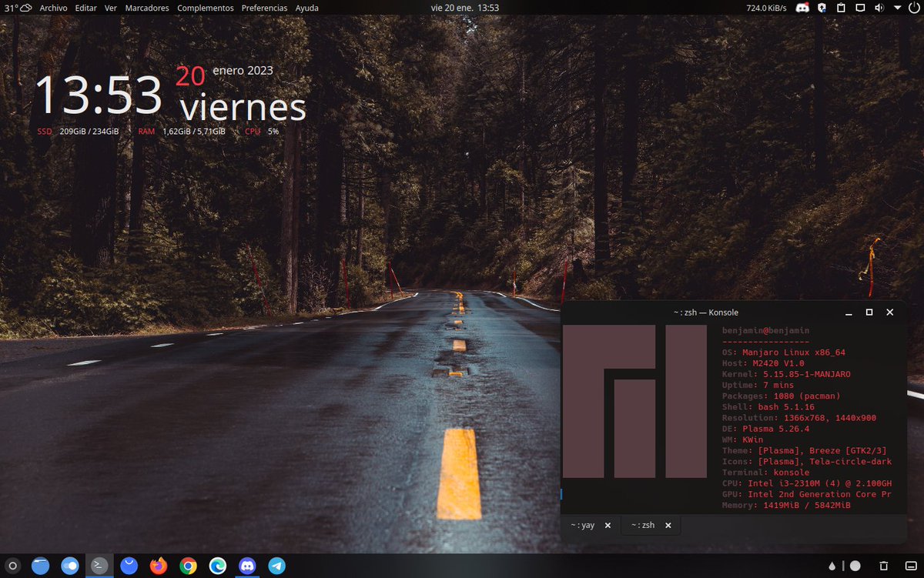Image resolution: width=924 pixels, height=578 pixels.
Task: Activate the show desktop button
Action: [912, 566]
